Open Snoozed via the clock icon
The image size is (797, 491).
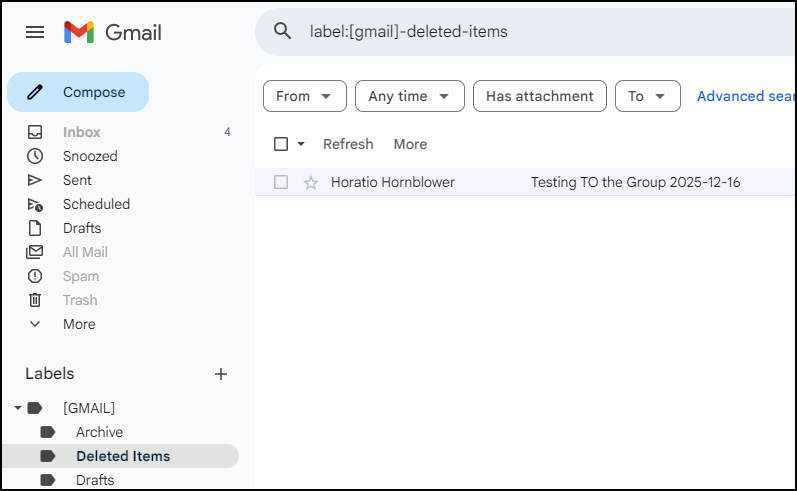tap(35, 156)
